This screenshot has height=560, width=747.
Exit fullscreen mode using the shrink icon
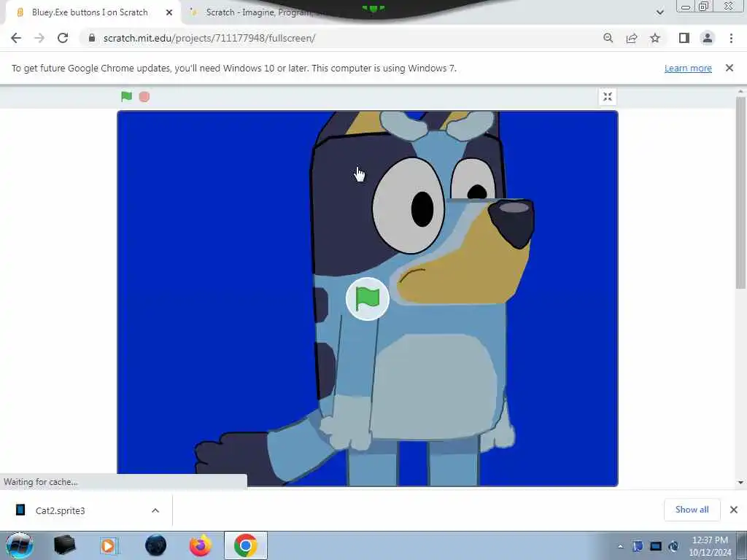[608, 97]
